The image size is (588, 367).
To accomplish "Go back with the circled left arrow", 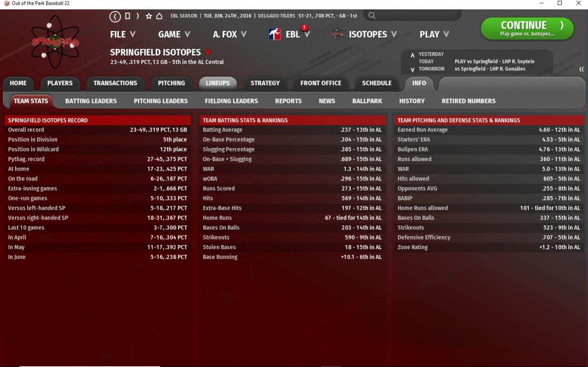I will pyautogui.click(x=115, y=16).
